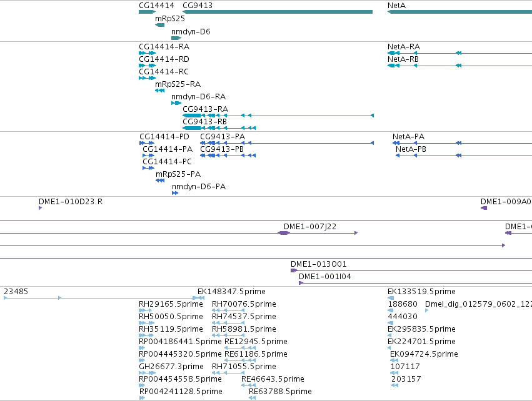Click the RE46643.5prime EST label
Viewport: 532px width, 401px height.
(273, 380)
